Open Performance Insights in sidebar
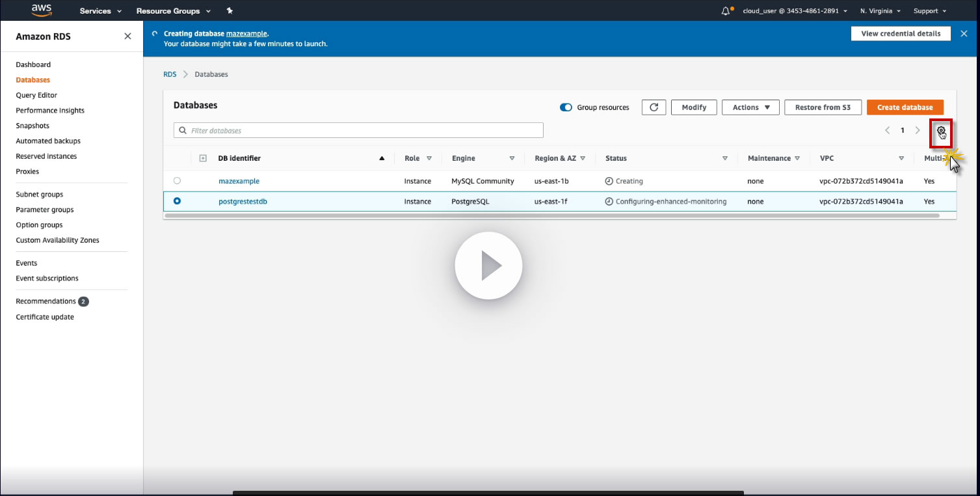 click(50, 111)
